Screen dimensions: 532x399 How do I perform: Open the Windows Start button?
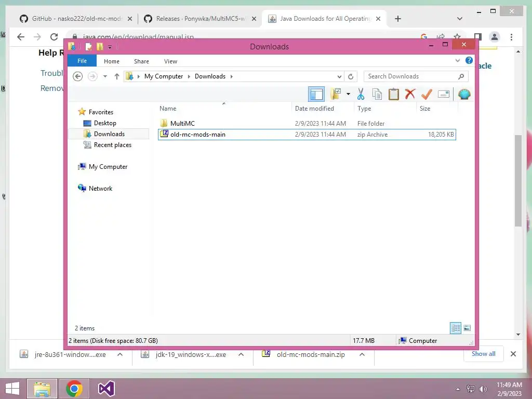tap(12, 389)
